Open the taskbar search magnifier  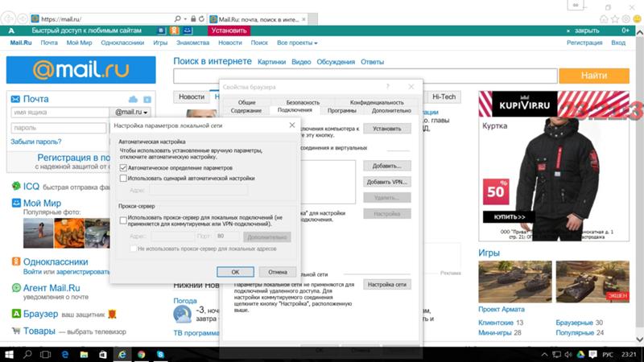27,354
